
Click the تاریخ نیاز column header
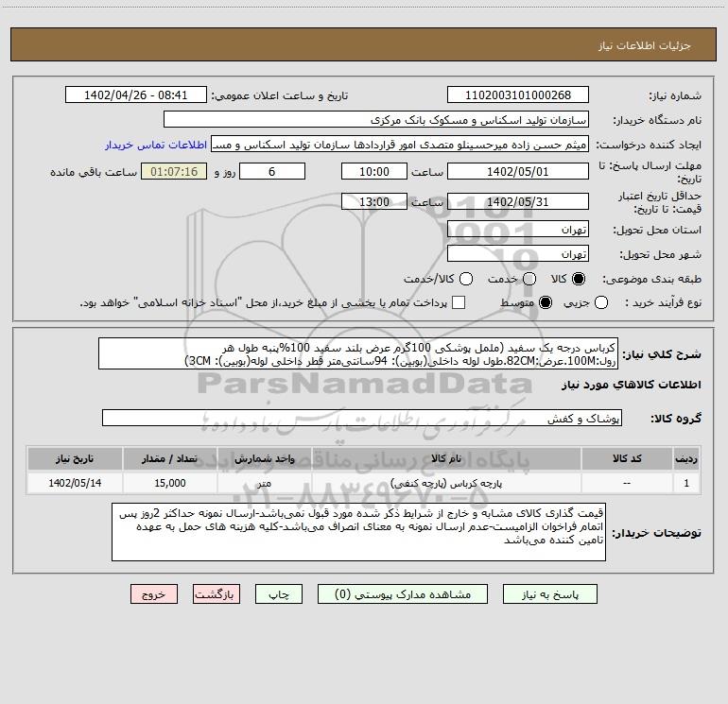(x=75, y=458)
